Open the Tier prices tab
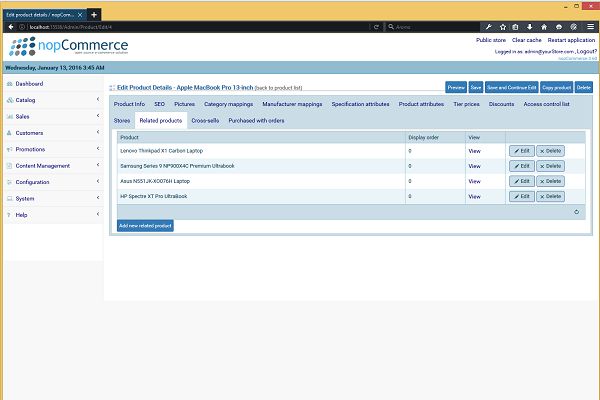The height and width of the screenshot is (400, 600). [466, 104]
